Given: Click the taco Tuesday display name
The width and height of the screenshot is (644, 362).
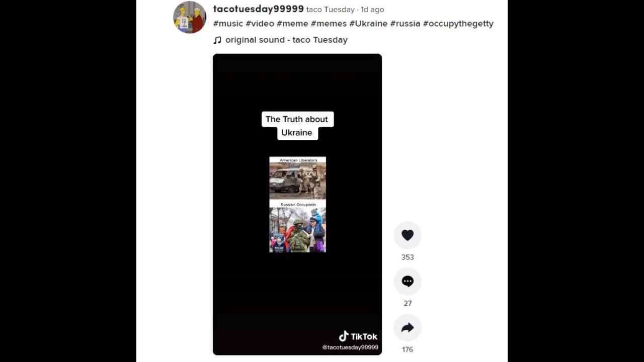Looking at the screenshot, I should coord(330,10).
